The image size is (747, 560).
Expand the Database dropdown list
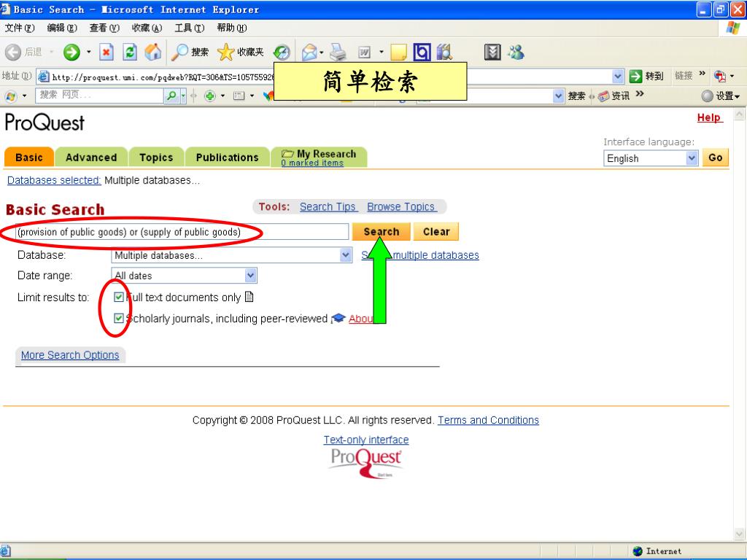coord(346,255)
